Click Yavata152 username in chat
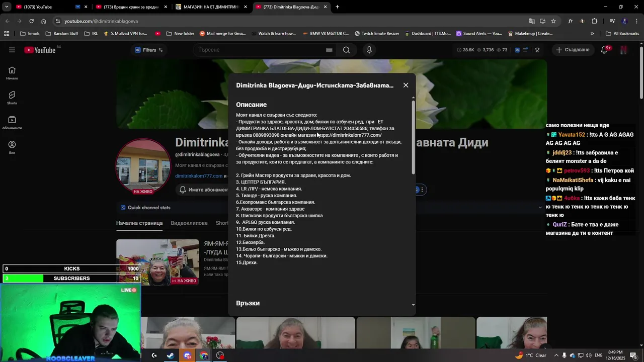 tap(572, 135)
